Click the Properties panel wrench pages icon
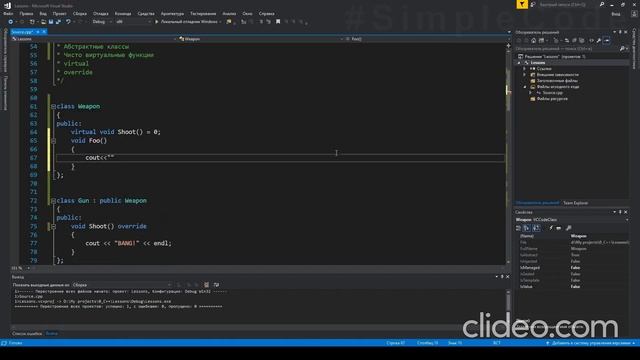This screenshot has height=360, width=640. (569, 228)
